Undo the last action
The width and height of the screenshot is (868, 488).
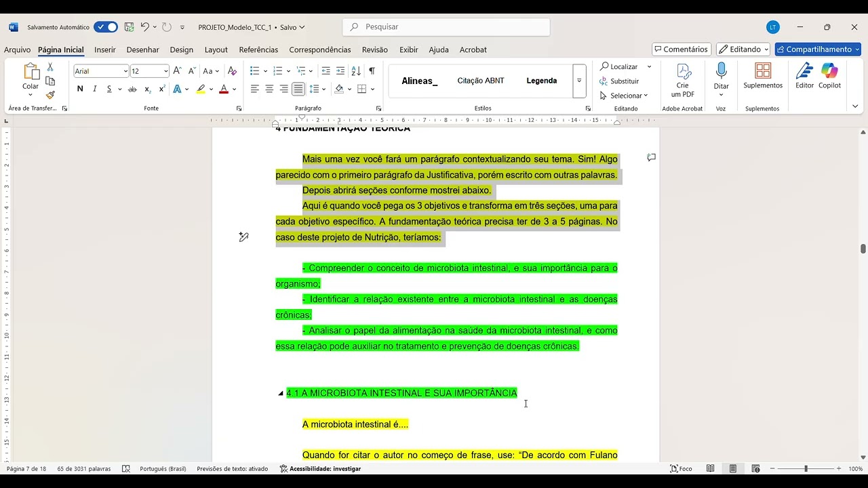[144, 27]
